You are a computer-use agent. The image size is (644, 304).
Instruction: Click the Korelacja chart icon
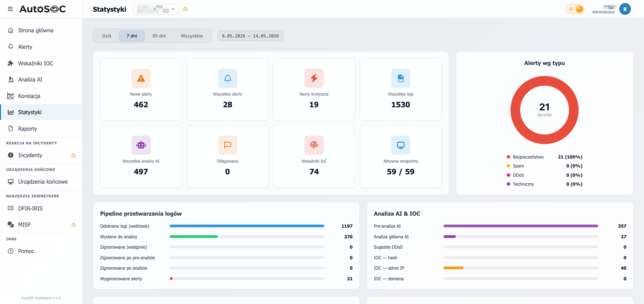coord(11,96)
